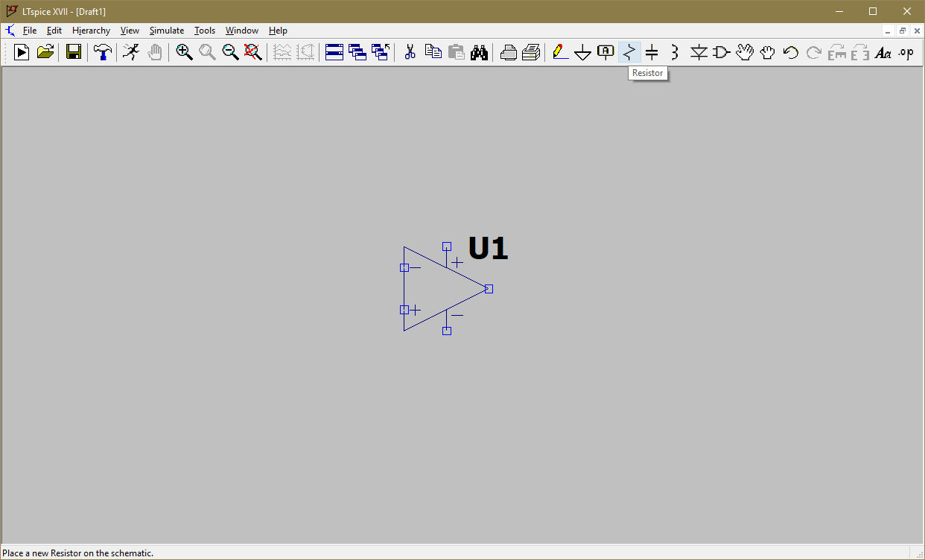This screenshot has height=560, width=925.
Task: Select the Capacitor component tool
Action: (x=652, y=52)
